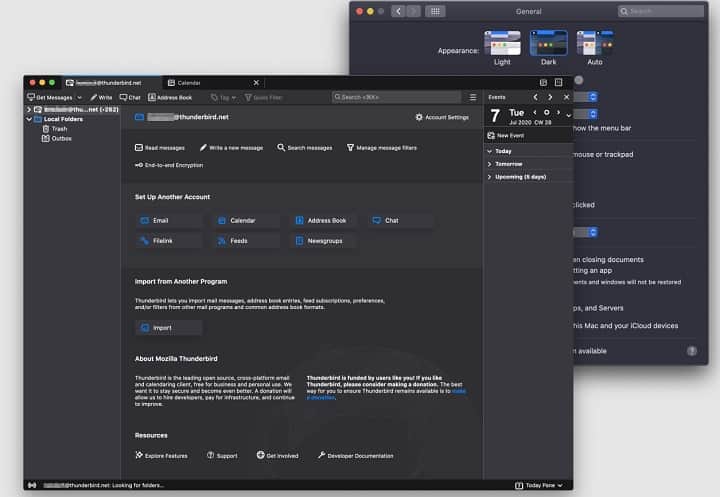Go to previous day in Events mini-day
The image size is (720, 497).
click(534, 112)
